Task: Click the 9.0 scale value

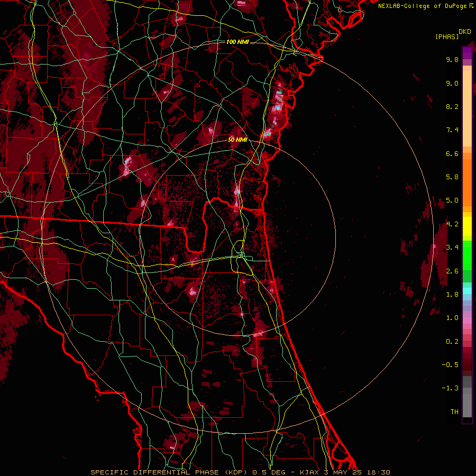Action: (452, 83)
